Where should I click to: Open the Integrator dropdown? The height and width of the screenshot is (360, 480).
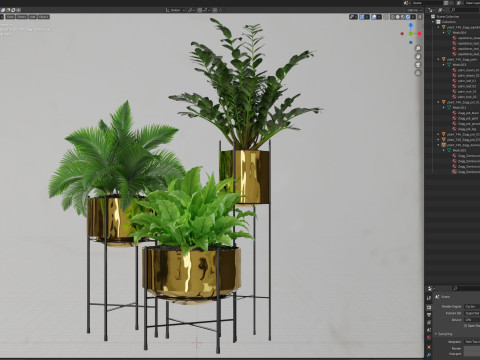coord(472,342)
